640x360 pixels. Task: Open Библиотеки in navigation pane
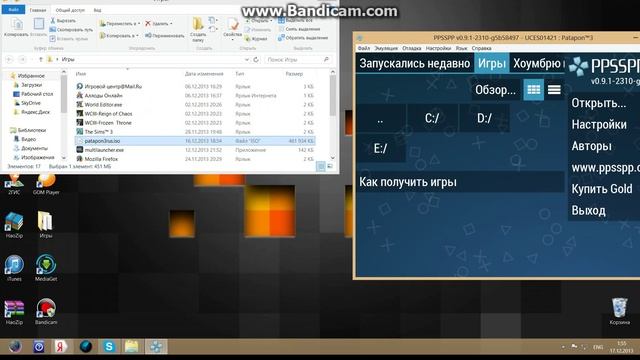point(28,130)
